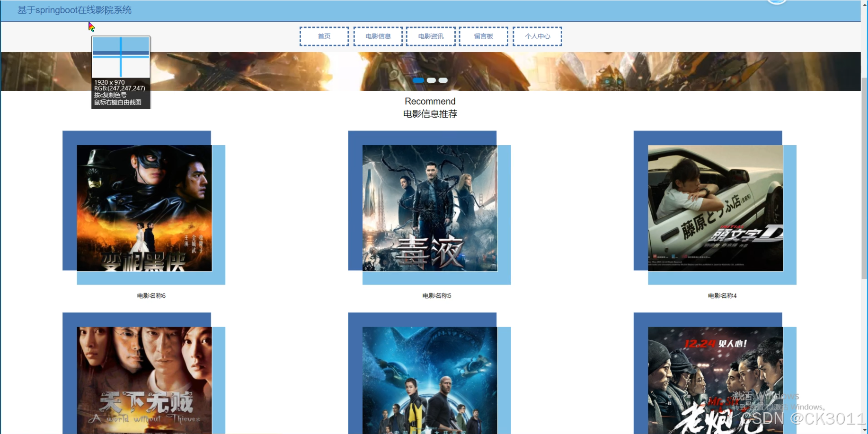This screenshot has height=434, width=868.
Task: Open the 首页 navigation item
Action: [324, 36]
